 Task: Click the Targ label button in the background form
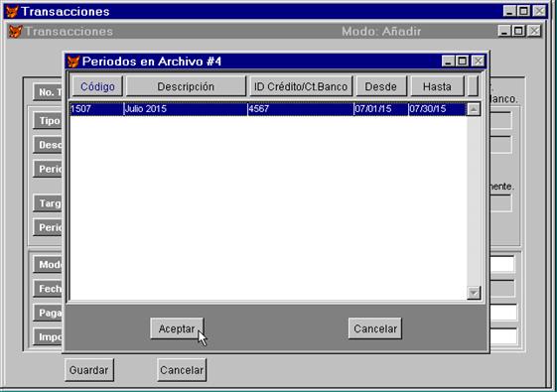tap(49, 203)
